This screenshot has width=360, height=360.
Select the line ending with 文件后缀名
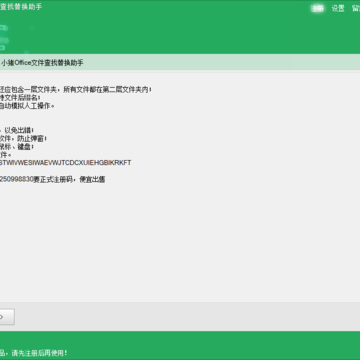(20, 98)
